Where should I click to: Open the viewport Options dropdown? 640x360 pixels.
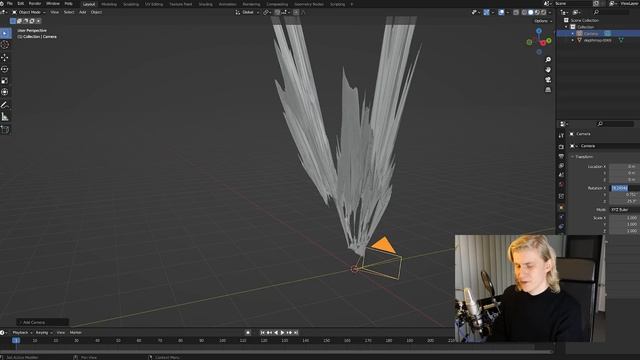(x=542, y=21)
